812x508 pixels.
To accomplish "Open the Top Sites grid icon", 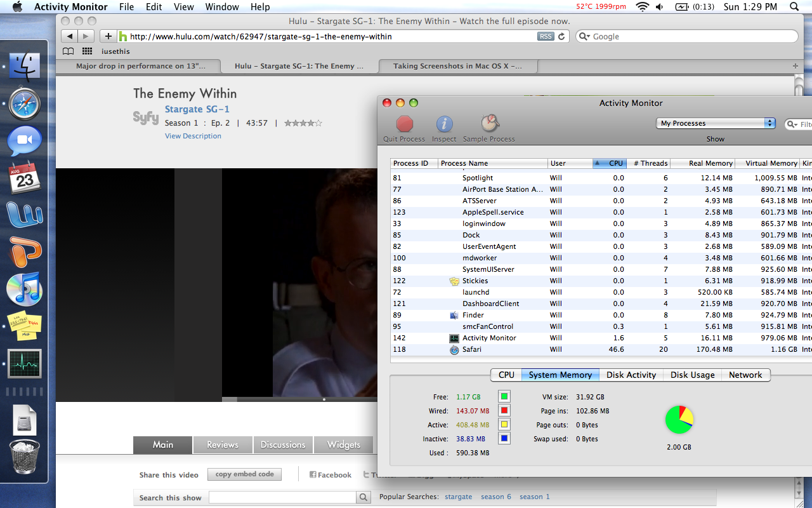I will 87,51.
